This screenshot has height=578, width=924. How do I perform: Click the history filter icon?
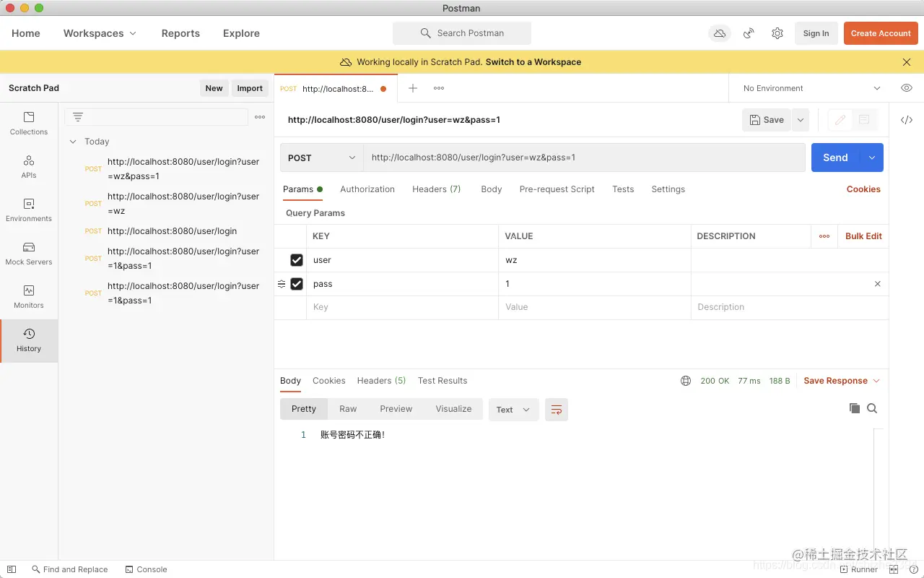pyautogui.click(x=78, y=117)
